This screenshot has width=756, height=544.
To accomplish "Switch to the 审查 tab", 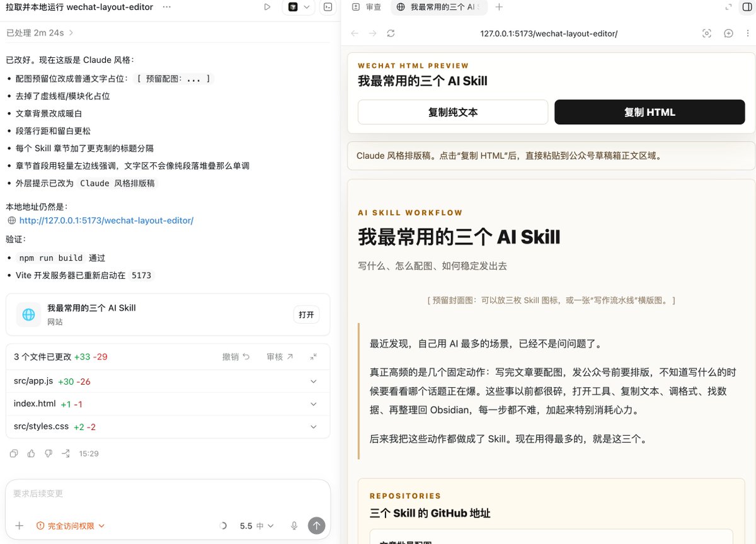I will coord(367,7).
